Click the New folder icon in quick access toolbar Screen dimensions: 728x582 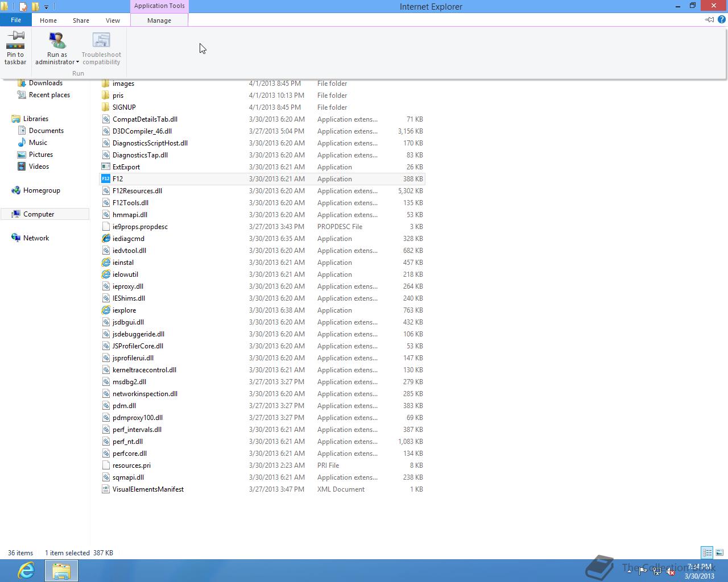pyautogui.click(x=35, y=7)
